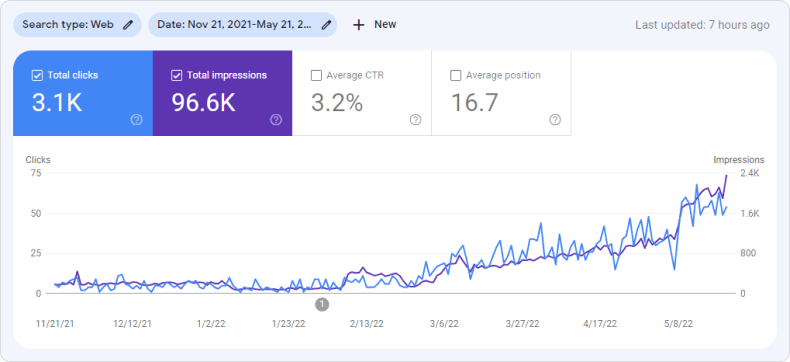Click the 800 impressions axis value
The width and height of the screenshot is (790, 362).
748,253
